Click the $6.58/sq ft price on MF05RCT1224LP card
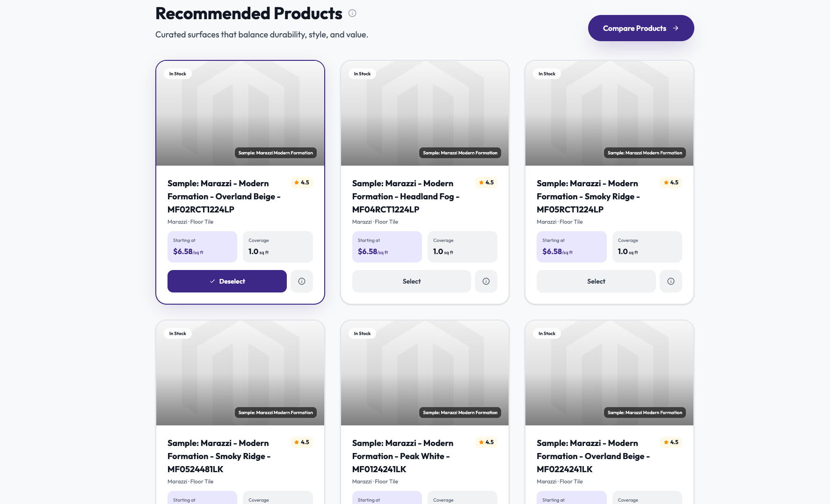 pos(557,252)
